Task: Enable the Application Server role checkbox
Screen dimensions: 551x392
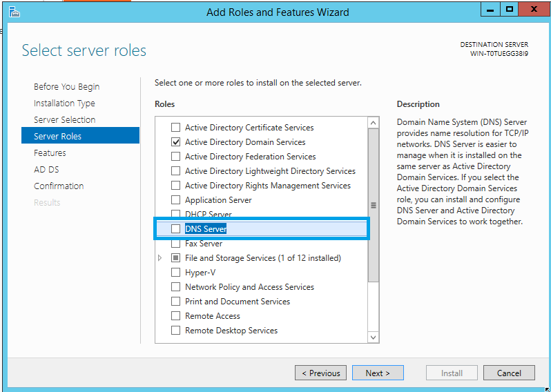Action: click(175, 200)
